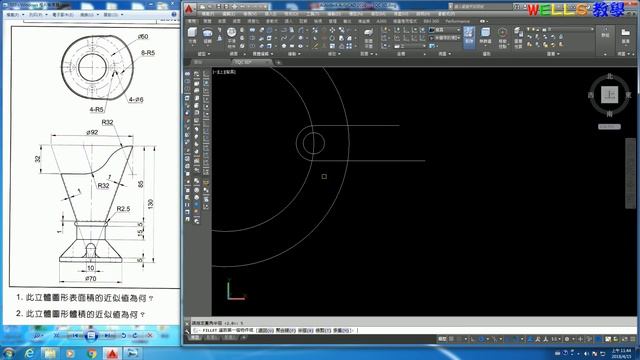This screenshot has height=360, width=640.
Task: Open the AutoCAD application menu (red A)
Action: 189,8
